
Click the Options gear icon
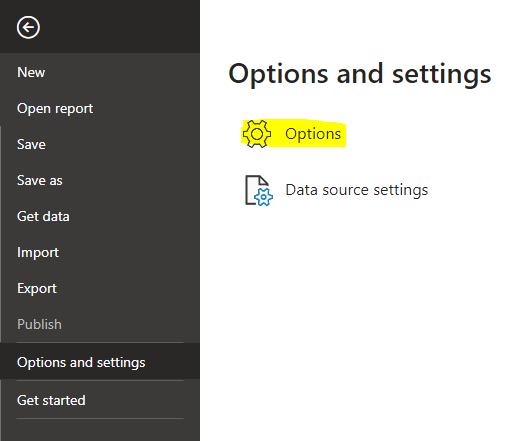pos(257,134)
